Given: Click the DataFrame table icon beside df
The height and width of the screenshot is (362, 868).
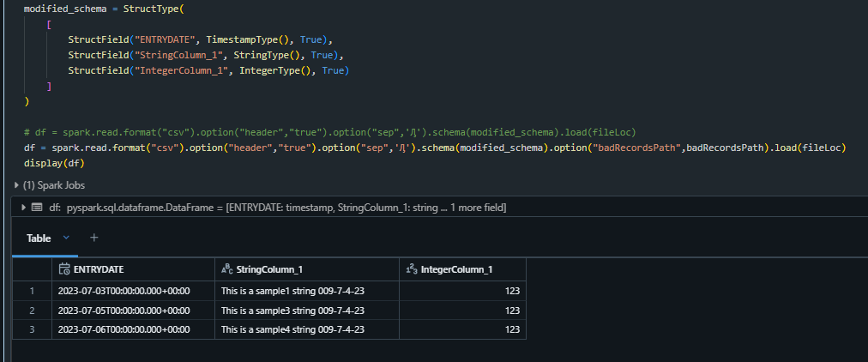Looking at the screenshot, I should 37,208.
